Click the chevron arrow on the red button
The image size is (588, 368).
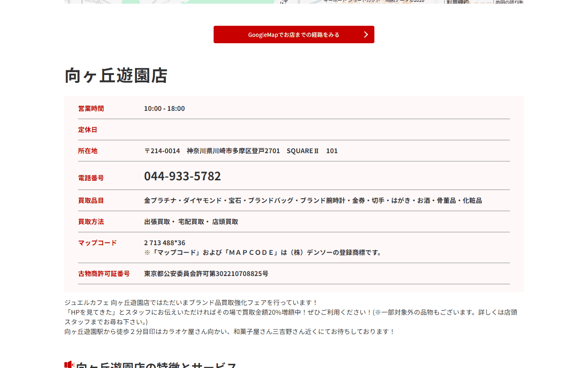[366, 34]
